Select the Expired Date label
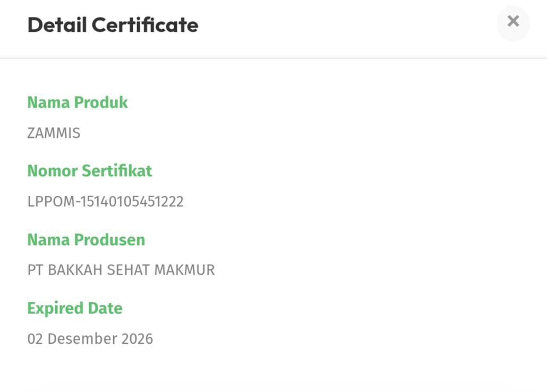This screenshot has height=392, width=547. [75, 308]
